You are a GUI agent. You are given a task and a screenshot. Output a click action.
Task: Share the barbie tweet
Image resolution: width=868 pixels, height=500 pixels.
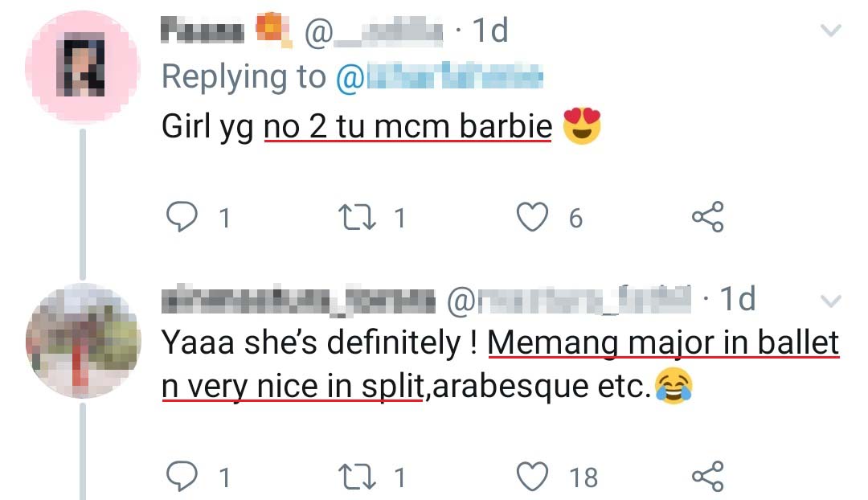point(707,218)
